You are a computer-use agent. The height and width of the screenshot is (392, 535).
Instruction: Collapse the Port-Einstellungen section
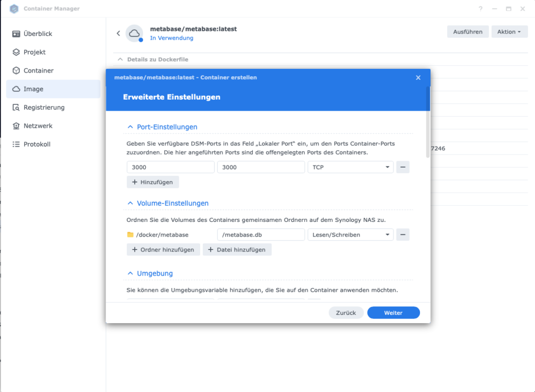click(131, 127)
